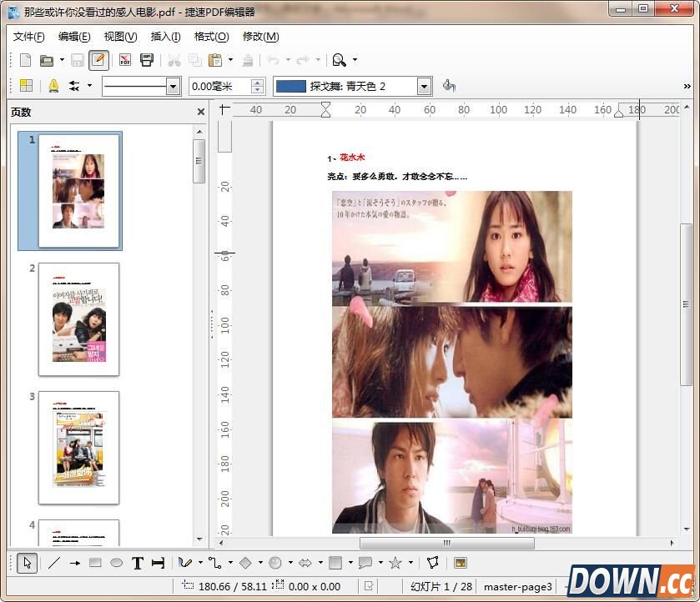This screenshot has height=602, width=700.
Task: Select page 2 thumbnail
Action: (78, 319)
